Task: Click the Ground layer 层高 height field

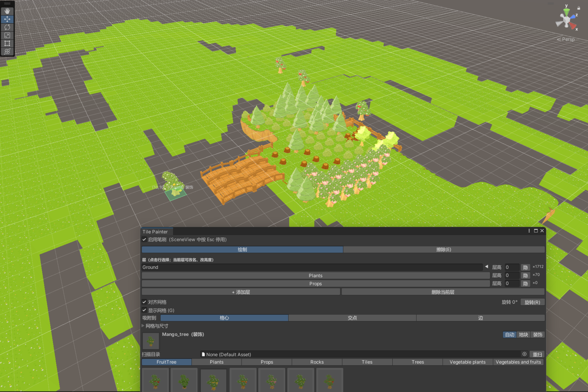Action: [x=512, y=267]
